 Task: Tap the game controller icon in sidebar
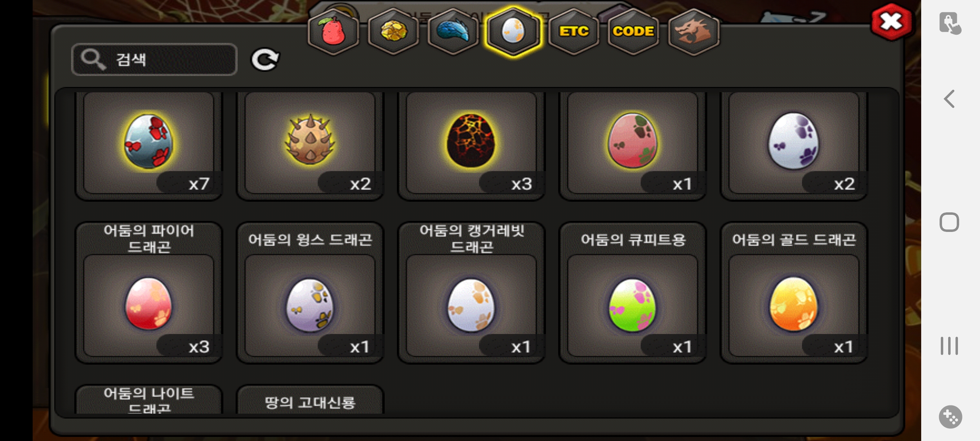click(950, 417)
